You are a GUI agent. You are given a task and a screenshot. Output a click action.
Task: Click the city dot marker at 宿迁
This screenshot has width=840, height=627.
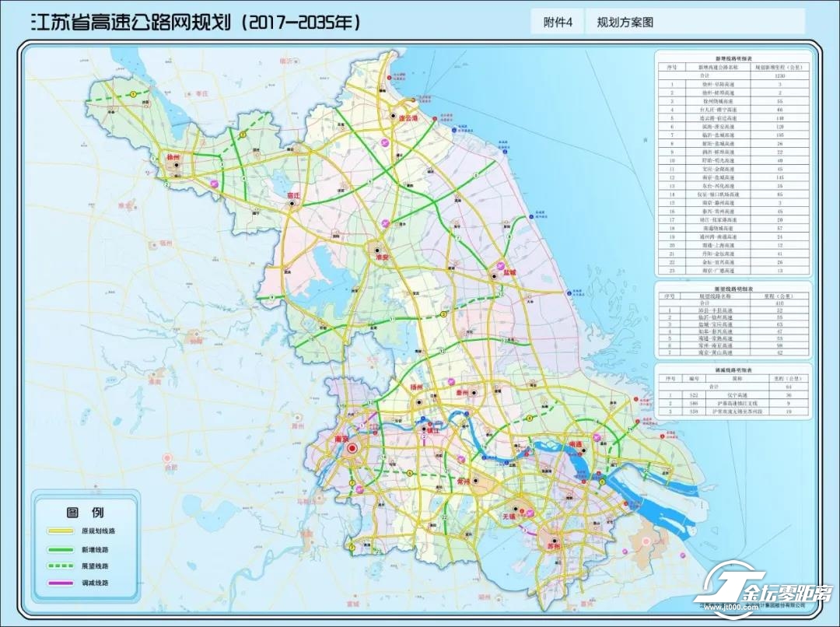(x=292, y=204)
